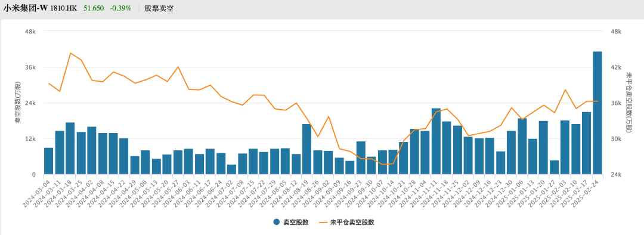Click the -0.39% change value

pos(120,8)
